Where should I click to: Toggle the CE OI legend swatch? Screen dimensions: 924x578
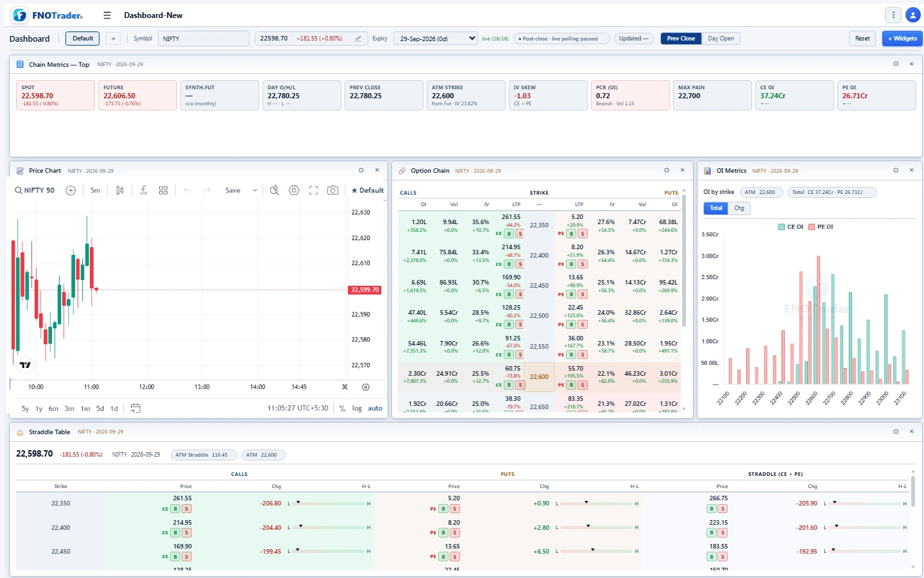(x=782, y=227)
